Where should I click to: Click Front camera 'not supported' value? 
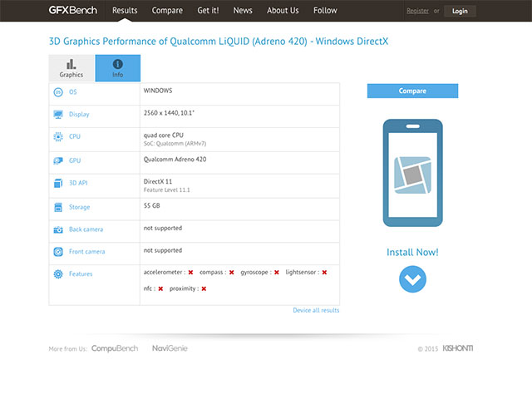click(x=163, y=250)
